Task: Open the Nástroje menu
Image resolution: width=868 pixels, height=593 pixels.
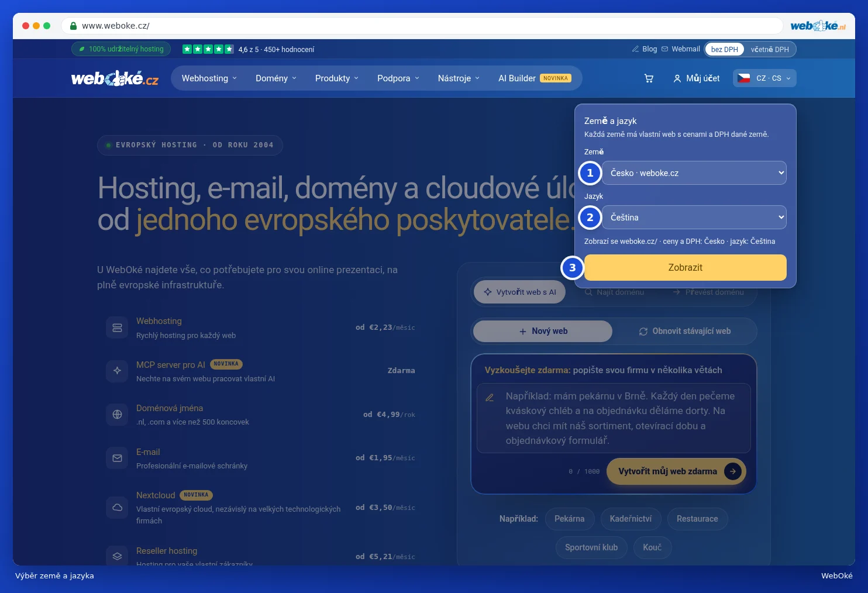Action: click(x=459, y=78)
